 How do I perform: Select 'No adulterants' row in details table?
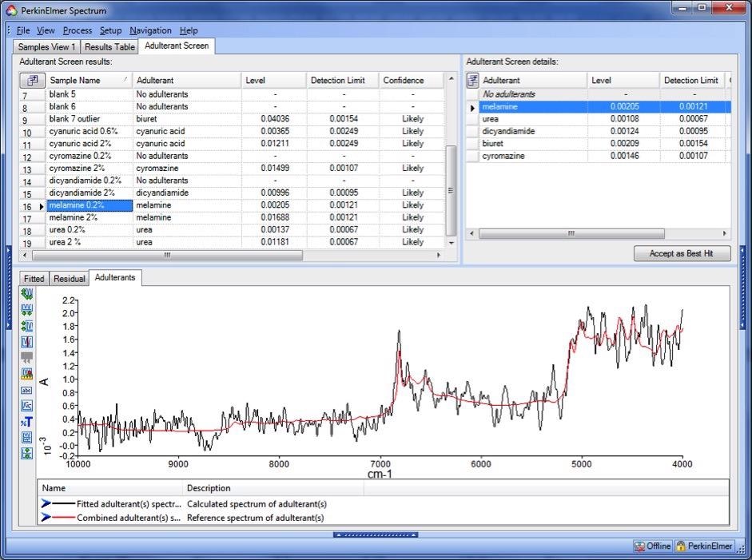[599, 94]
